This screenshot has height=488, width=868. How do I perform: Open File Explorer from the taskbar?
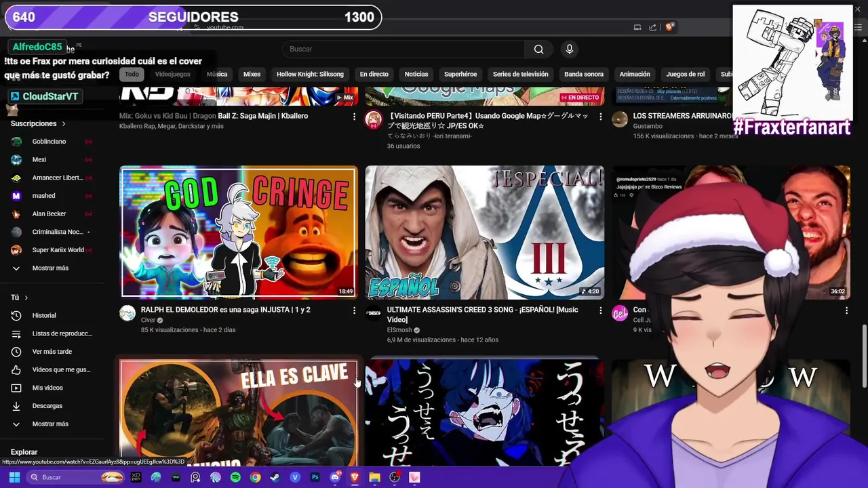(x=374, y=477)
